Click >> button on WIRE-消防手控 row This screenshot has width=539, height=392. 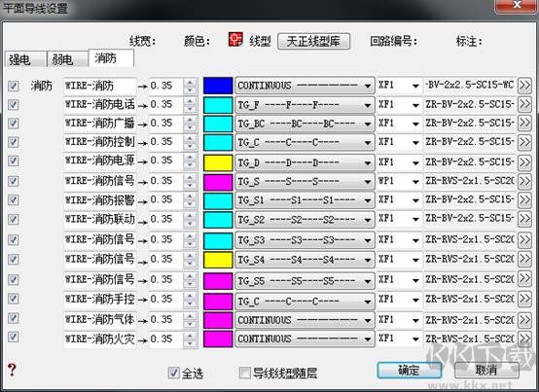pos(524,300)
